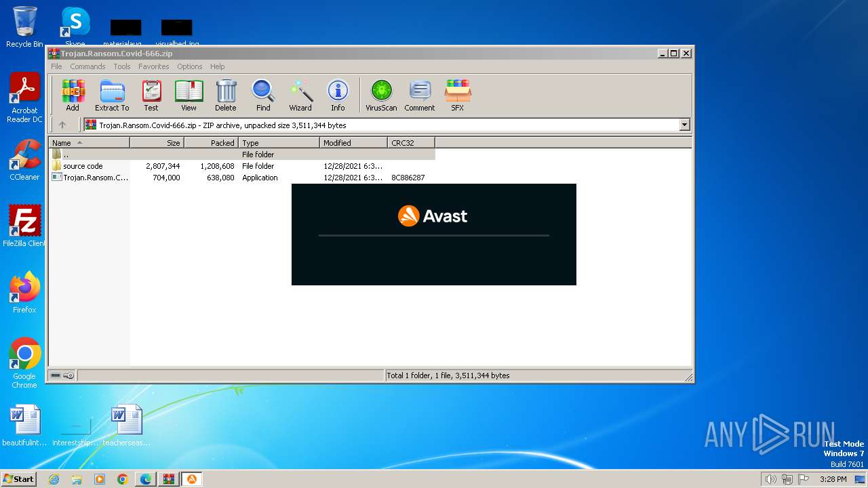Open the Options menu
Screen dimensions: 868x488
tap(190, 66)
